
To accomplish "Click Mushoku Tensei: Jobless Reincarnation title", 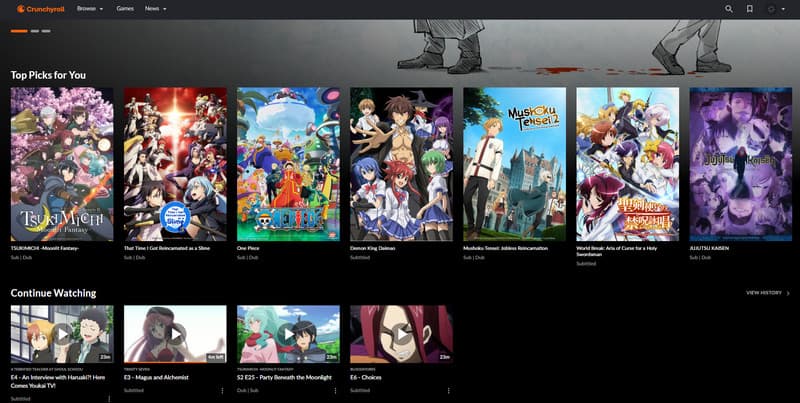I will click(505, 248).
